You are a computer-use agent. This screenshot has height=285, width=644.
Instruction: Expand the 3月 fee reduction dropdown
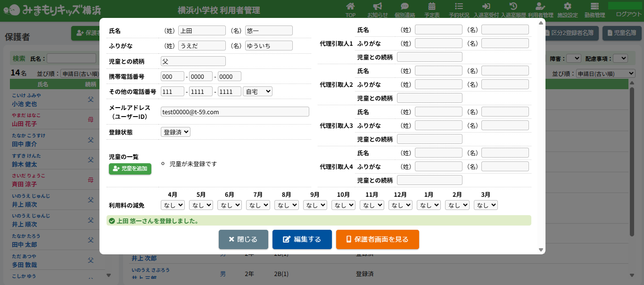pos(486,205)
